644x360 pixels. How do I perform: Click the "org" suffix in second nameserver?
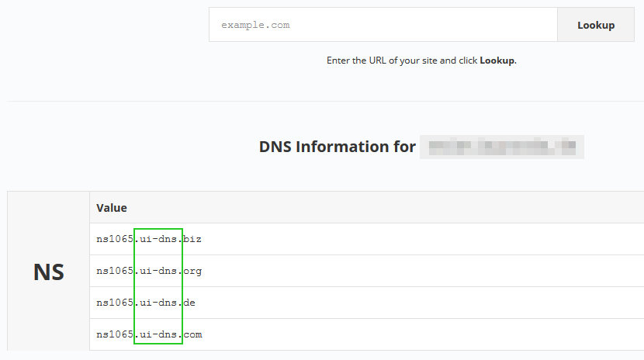(192, 271)
